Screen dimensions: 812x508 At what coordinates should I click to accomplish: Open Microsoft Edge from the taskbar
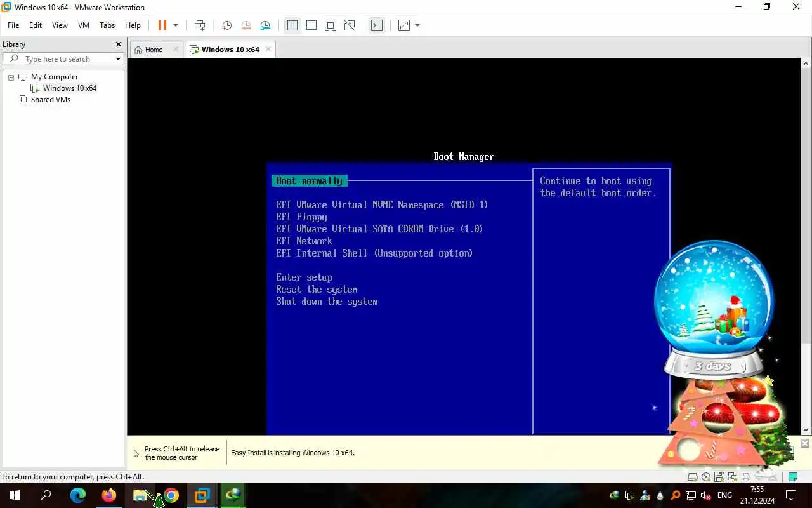tap(77, 495)
